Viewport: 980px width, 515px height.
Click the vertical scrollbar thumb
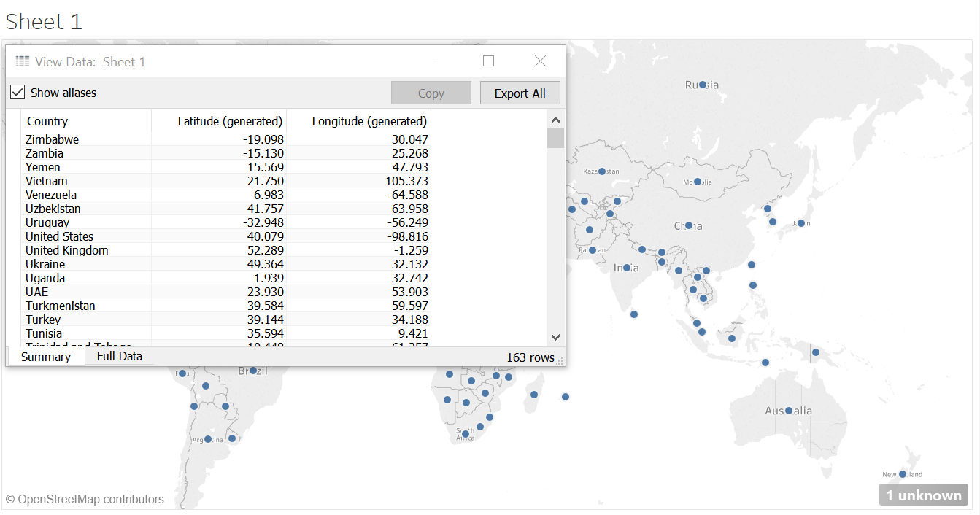(555, 139)
